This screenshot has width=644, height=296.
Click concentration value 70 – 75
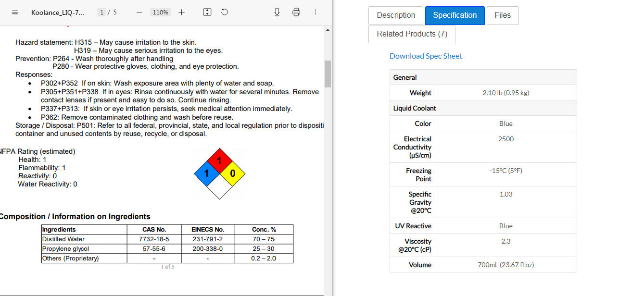pos(264,239)
